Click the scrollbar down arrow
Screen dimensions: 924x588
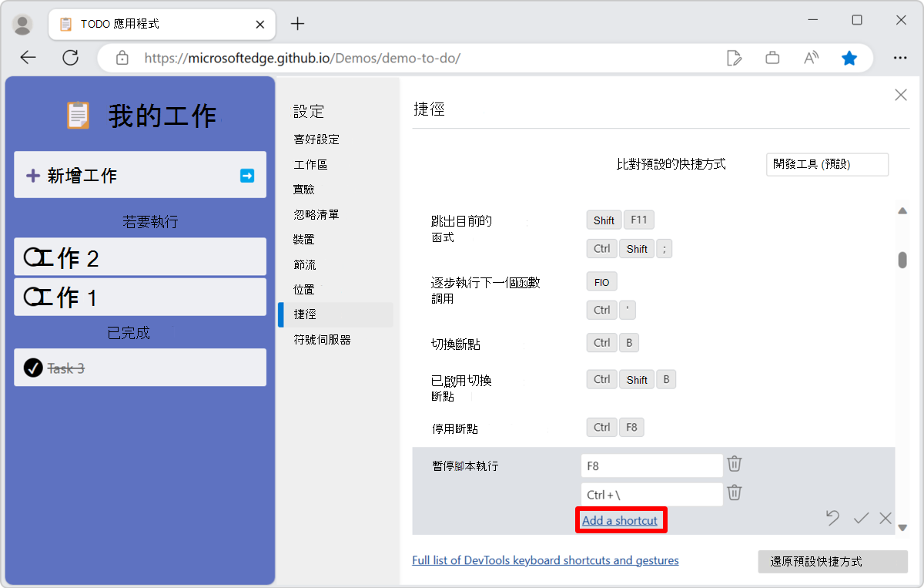tap(902, 528)
